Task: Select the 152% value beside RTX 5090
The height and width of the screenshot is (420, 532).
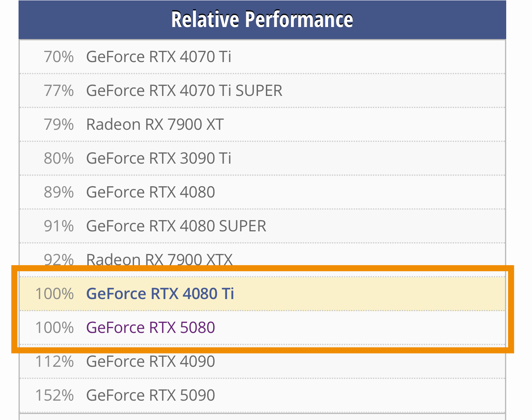Action: [54, 395]
